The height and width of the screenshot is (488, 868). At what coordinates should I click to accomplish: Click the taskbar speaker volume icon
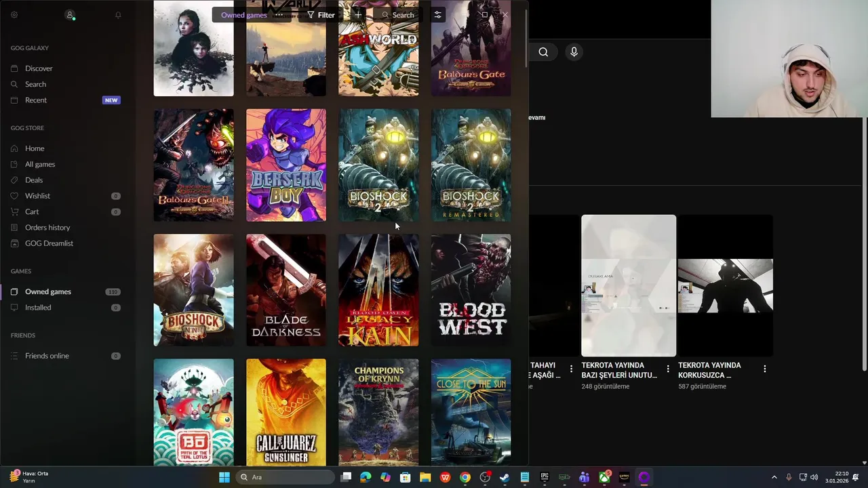pyautogui.click(x=814, y=477)
